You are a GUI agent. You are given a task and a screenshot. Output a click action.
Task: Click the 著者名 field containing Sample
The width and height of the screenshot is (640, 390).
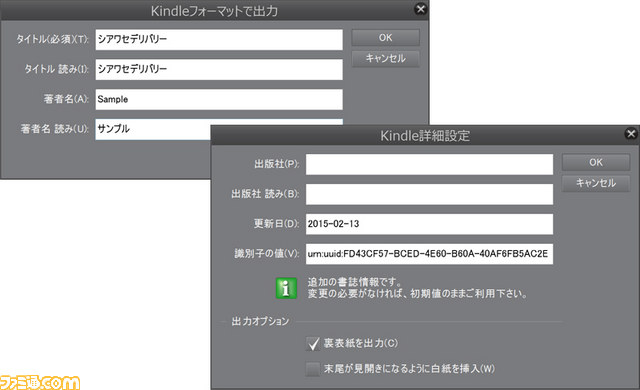pos(219,99)
